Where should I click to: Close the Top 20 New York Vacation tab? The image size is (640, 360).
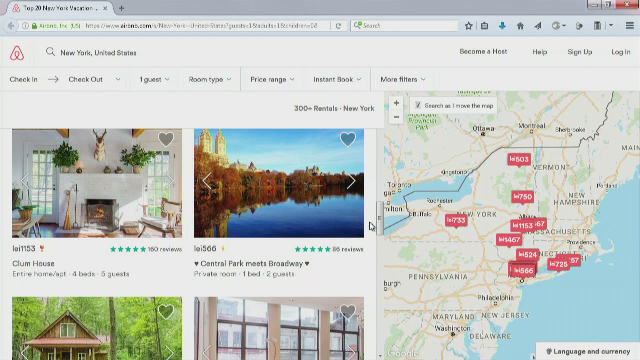point(105,8)
